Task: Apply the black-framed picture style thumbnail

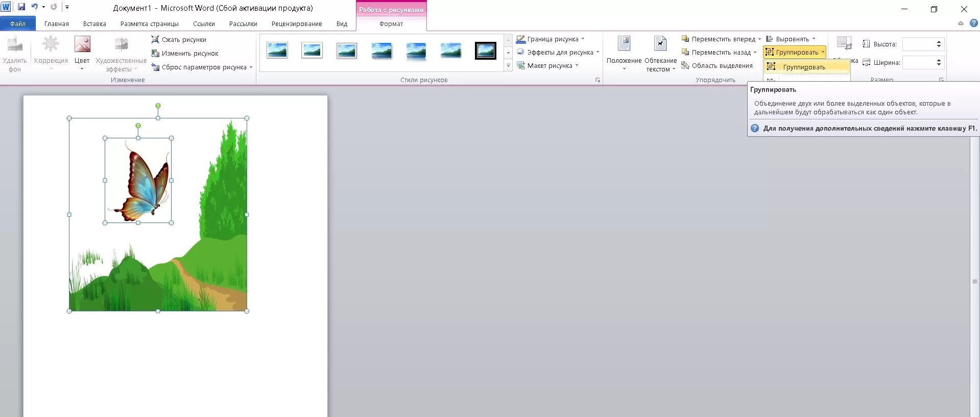Action: click(x=486, y=51)
